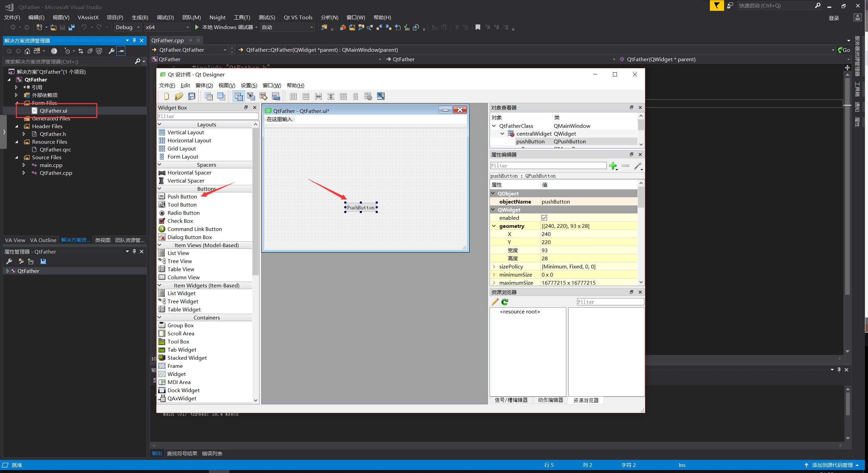Click the Open file folder icon in Designer
Viewport: 868px width, 473px height.
point(179,97)
